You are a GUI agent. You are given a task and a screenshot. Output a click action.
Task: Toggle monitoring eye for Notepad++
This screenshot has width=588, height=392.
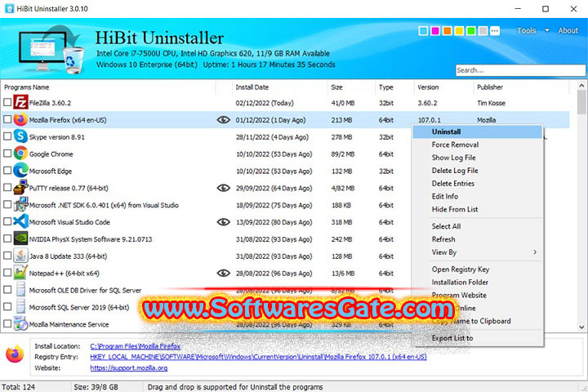224,273
